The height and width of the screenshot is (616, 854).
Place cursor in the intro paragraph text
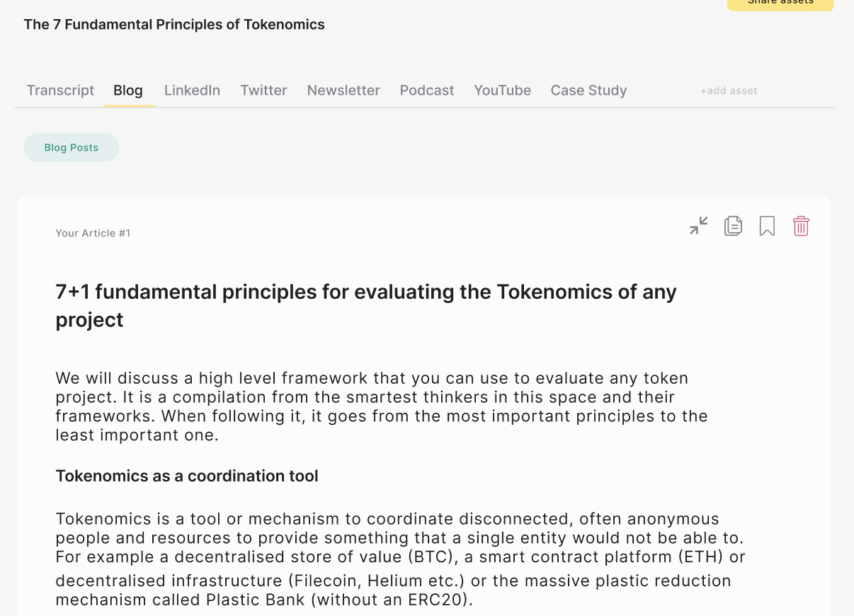382,406
